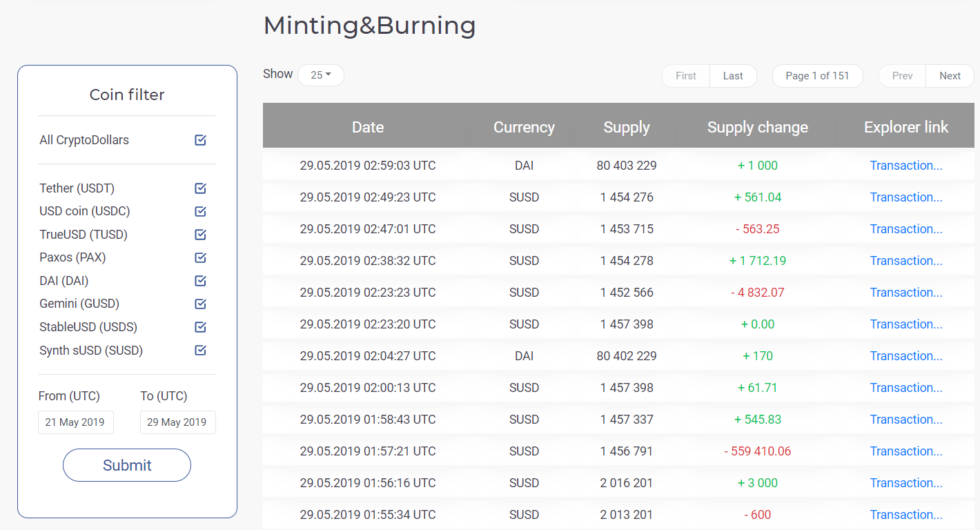This screenshot has width=980, height=530.
Task: Uncheck the StableUSD (USDS) checkbox
Action: pyautogui.click(x=200, y=327)
